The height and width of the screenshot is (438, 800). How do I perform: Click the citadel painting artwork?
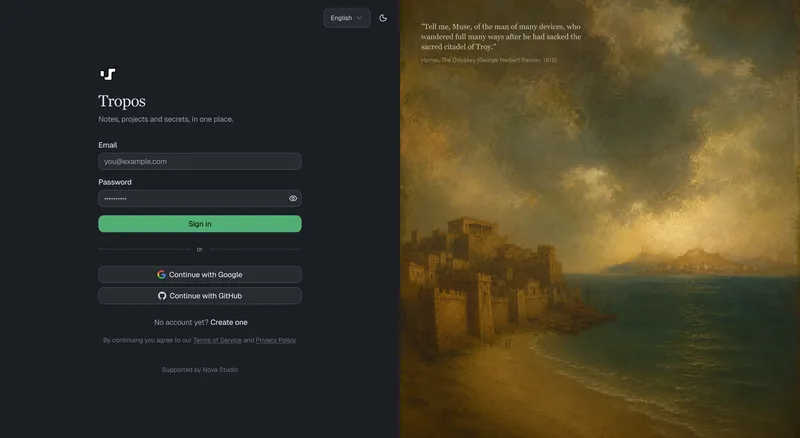[x=600, y=245]
